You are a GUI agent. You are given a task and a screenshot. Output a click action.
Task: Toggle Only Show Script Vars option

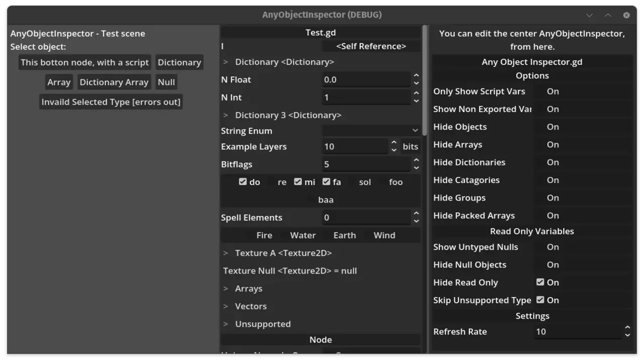click(x=582, y=91)
